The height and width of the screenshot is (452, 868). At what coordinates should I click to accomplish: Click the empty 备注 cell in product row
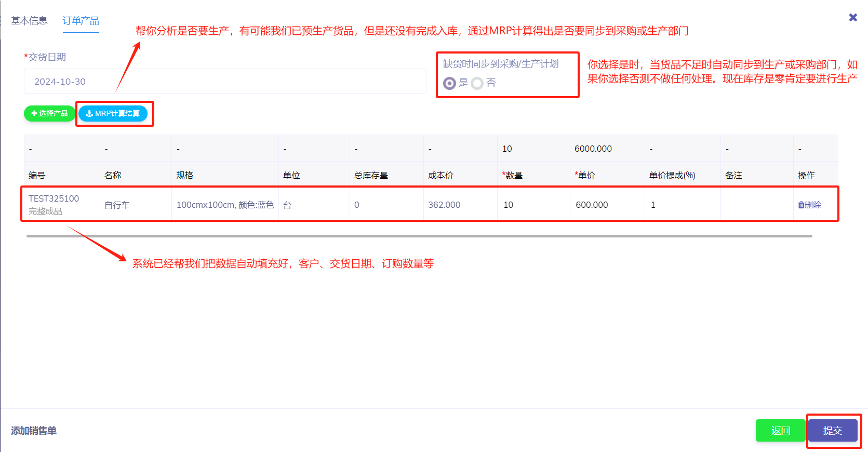click(x=756, y=205)
